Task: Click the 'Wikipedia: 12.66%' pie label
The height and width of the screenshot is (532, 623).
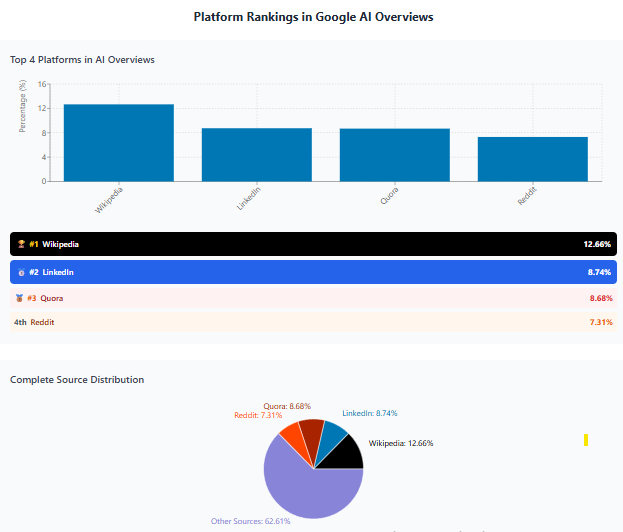Action: [401, 443]
